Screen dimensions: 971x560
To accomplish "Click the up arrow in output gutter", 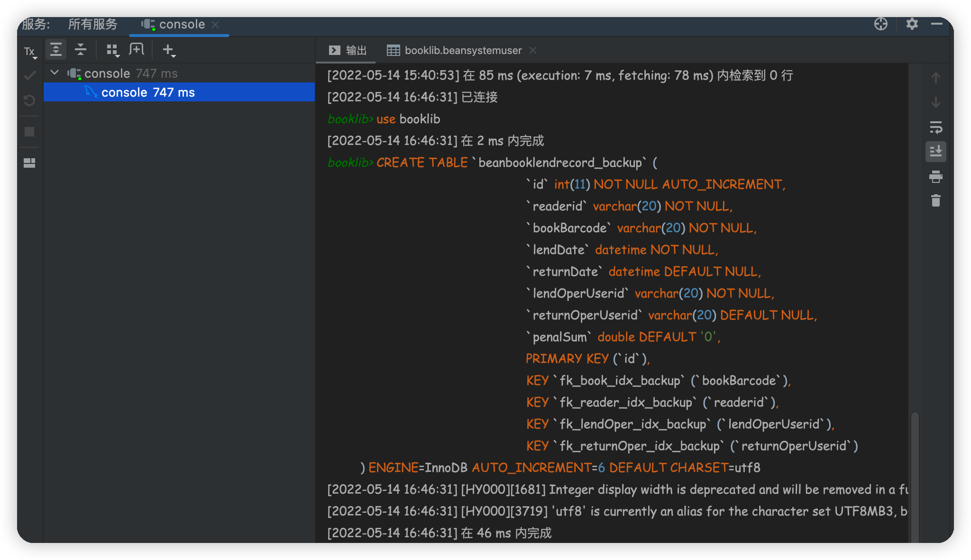I will coord(936,78).
